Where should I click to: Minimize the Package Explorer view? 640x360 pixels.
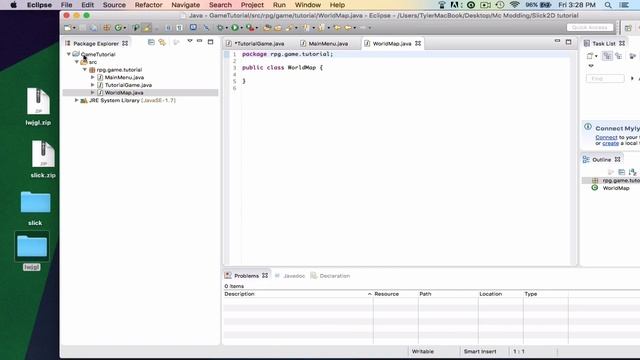pos(200,41)
